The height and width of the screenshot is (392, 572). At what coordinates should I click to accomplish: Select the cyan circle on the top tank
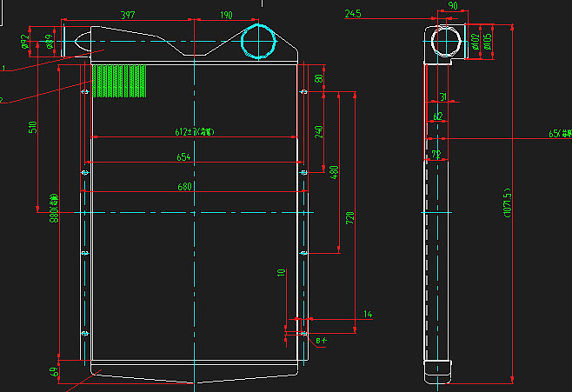[257, 41]
